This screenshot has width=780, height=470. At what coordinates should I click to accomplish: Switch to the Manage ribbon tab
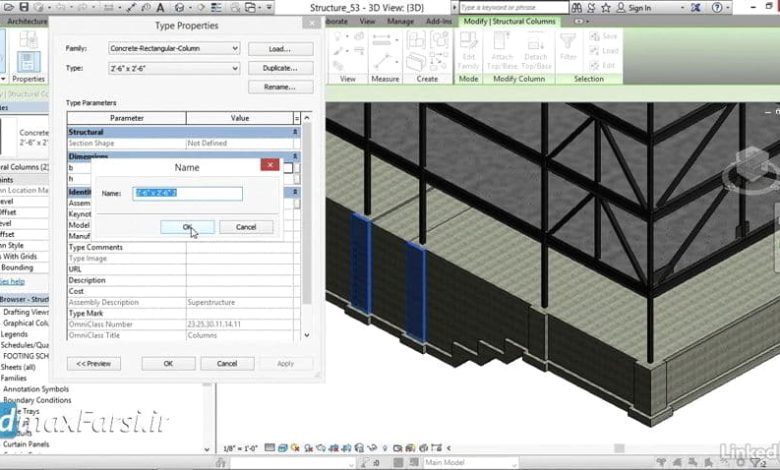tap(400, 21)
